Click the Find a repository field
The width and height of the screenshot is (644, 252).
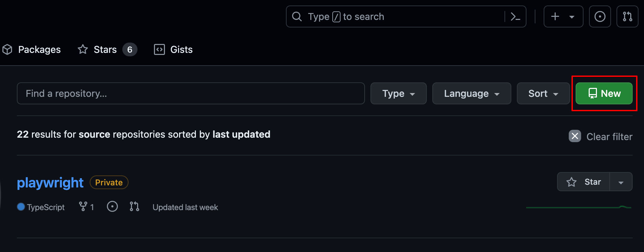[190, 93]
